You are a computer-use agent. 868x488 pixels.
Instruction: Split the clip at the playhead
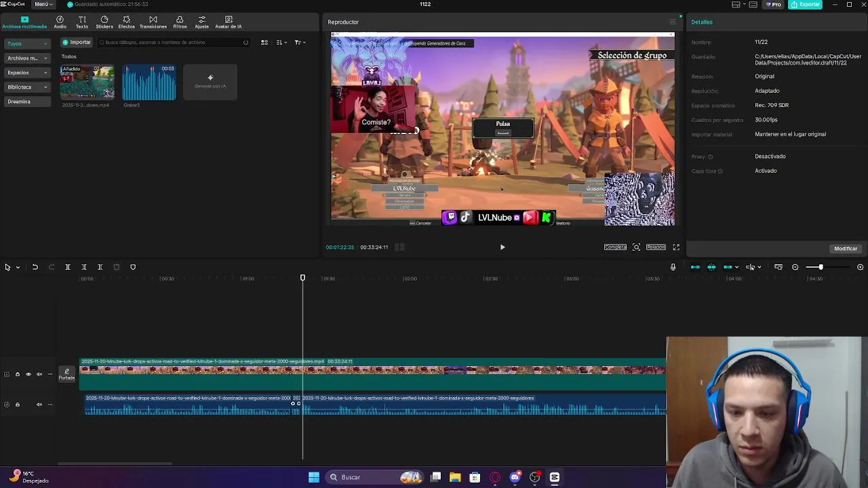click(x=68, y=267)
